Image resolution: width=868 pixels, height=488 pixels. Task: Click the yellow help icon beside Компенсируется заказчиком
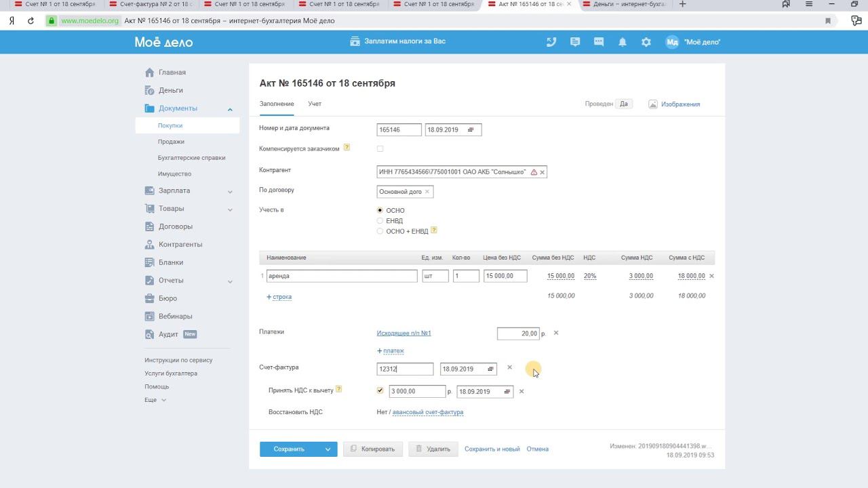347,147
